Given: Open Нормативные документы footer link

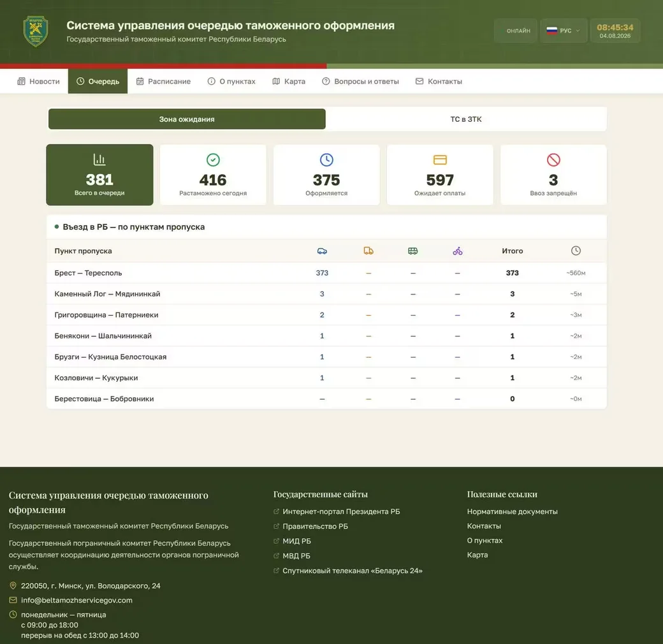Looking at the screenshot, I should [513, 511].
